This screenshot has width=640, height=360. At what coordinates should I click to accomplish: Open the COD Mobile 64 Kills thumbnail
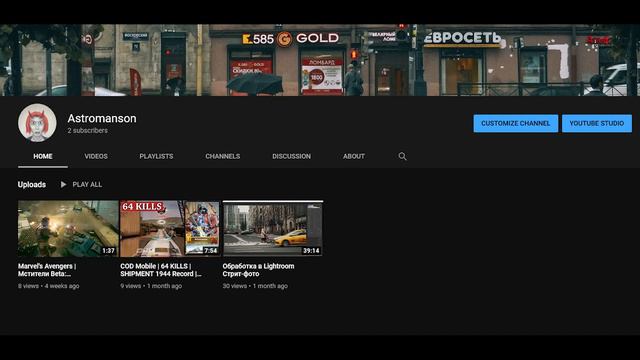point(170,229)
